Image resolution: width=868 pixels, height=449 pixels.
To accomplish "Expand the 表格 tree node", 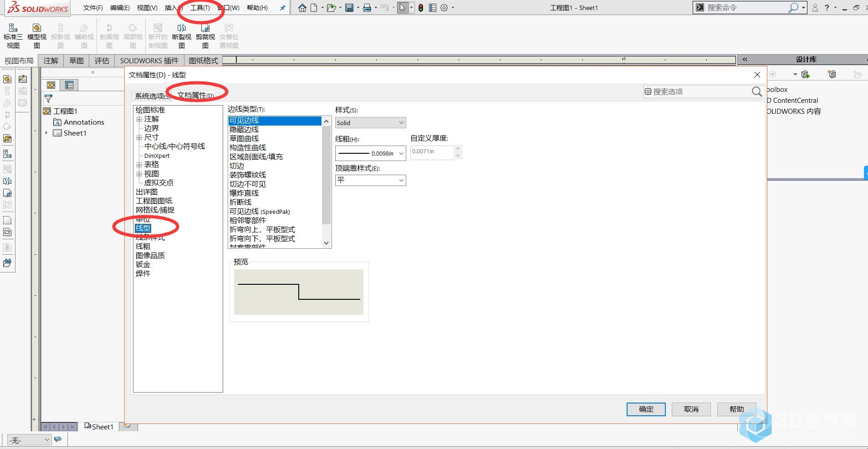I will (139, 165).
